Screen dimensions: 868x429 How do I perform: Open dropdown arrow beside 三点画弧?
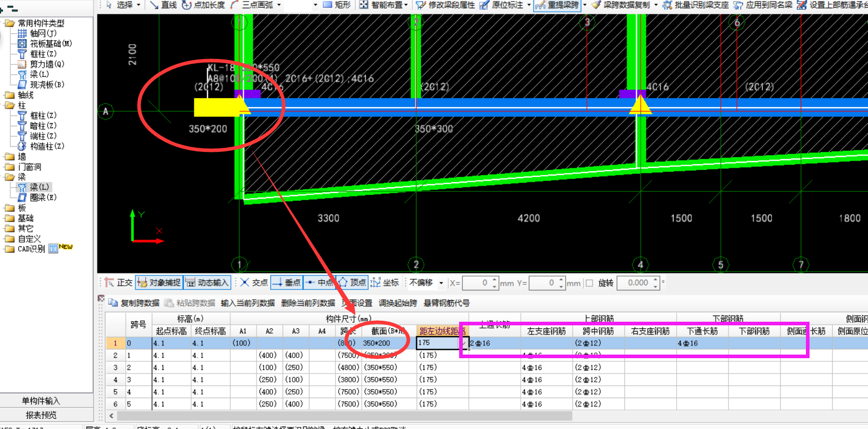click(x=279, y=5)
